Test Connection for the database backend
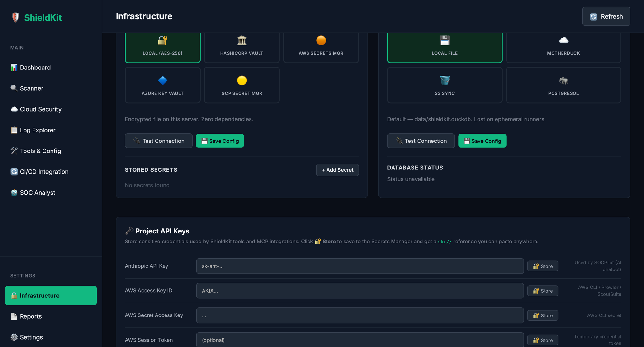The width and height of the screenshot is (644, 347). click(421, 141)
